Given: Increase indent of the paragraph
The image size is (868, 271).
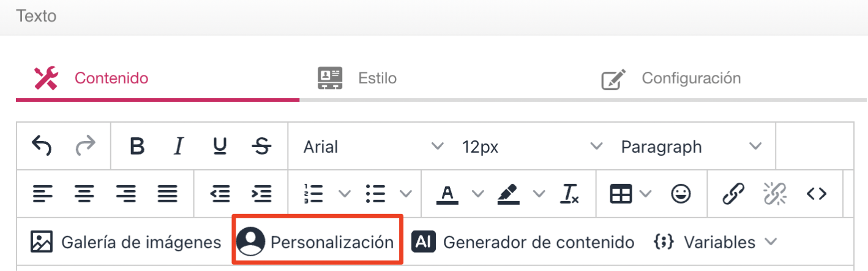Looking at the screenshot, I should [x=261, y=194].
